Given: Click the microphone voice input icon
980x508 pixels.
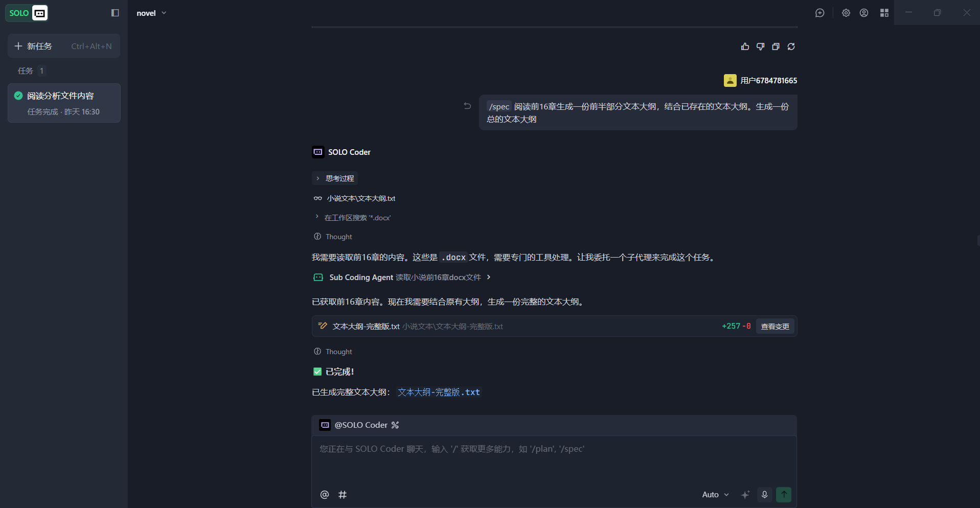Looking at the screenshot, I should click(764, 494).
